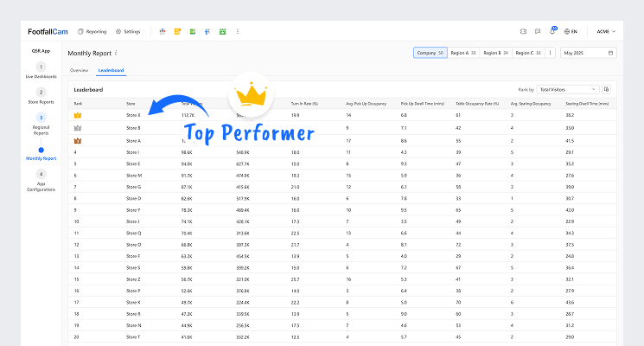644x346 pixels.
Task: Switch to the Leaderboard tab
Action: (111, 70)
